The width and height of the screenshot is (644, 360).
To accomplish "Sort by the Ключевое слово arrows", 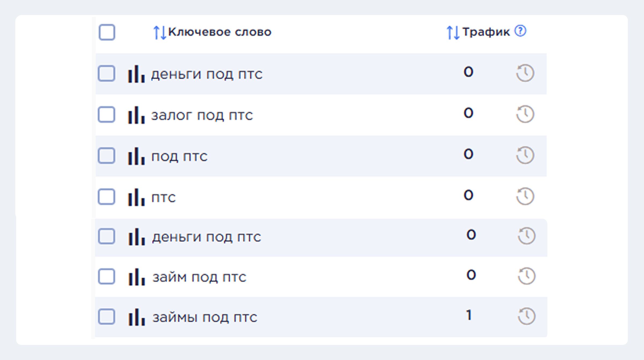I will pyautogui.click(x=160, y=33).
